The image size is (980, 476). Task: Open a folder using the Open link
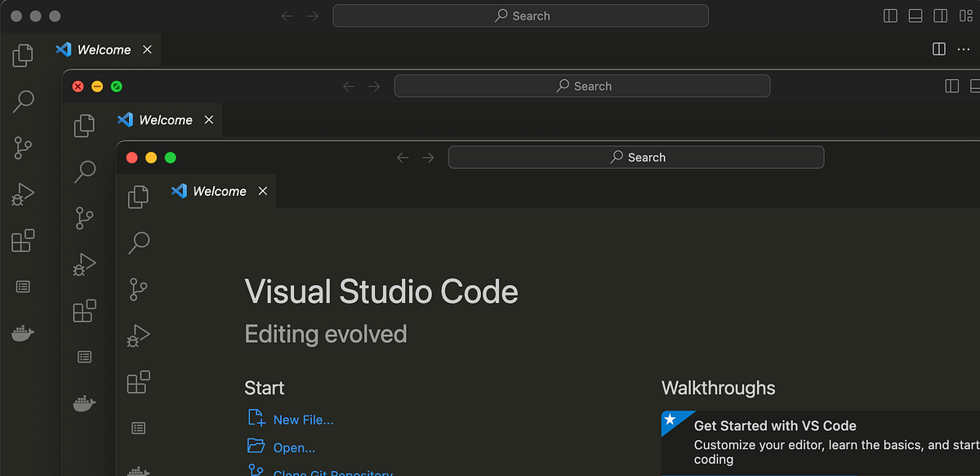[x=293, y=447]
